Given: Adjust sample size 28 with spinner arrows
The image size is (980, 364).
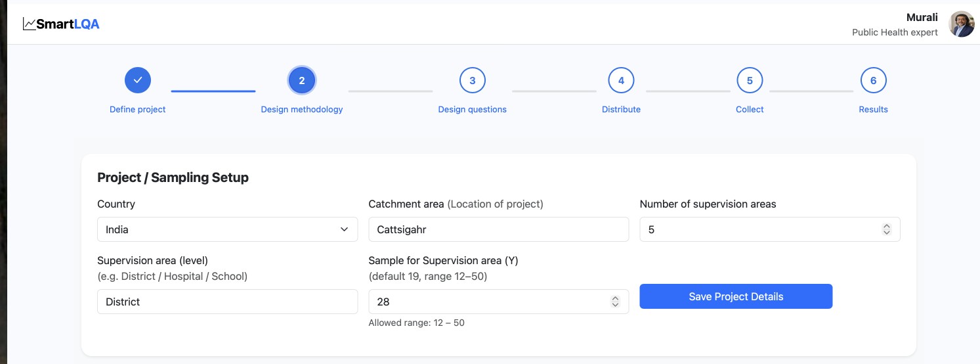Looking at the screenshot, I should pos(616,302).
